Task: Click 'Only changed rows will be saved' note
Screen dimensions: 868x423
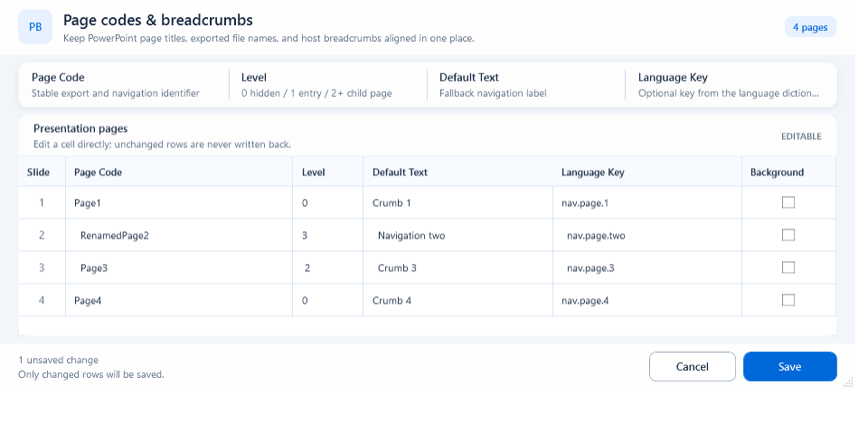Action: pos(91,374)
